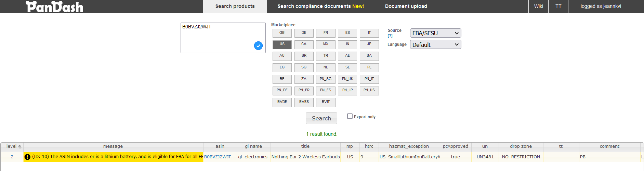Sort by the level column arrow
The width and height of the screenshot is (644, 171).
(x=20, y=146)
